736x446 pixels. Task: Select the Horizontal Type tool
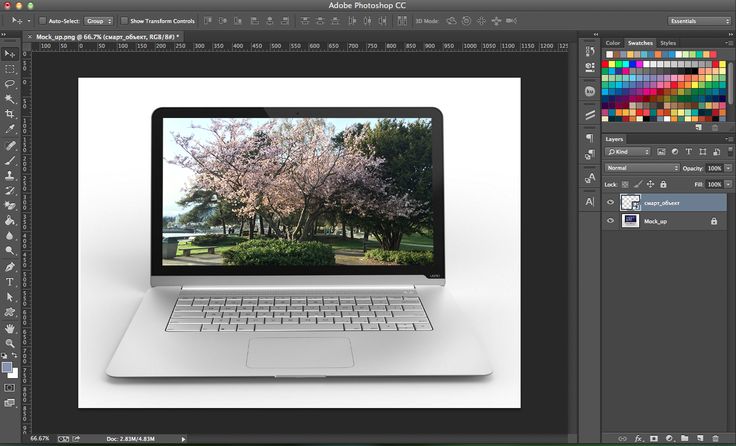pyautogui.click(x=9, y=282)
